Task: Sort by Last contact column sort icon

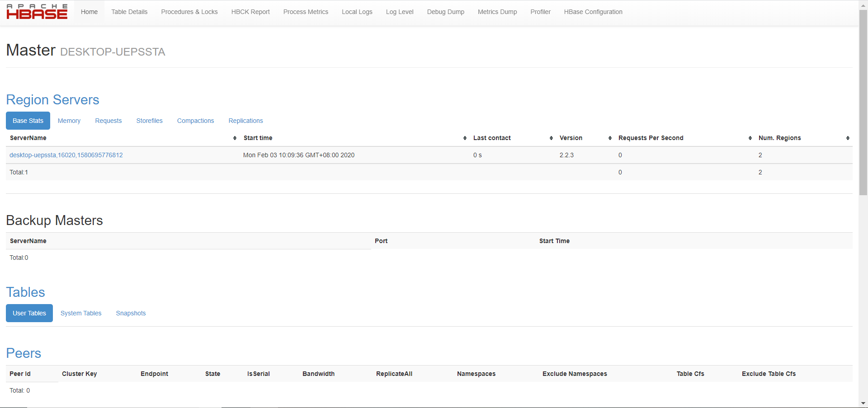Action: tap(551, 138)
